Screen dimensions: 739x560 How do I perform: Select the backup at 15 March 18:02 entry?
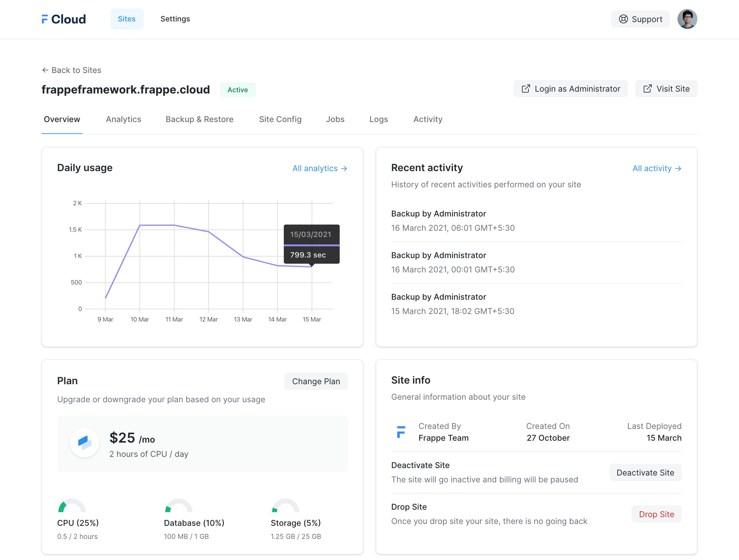[x=536, y=304]
